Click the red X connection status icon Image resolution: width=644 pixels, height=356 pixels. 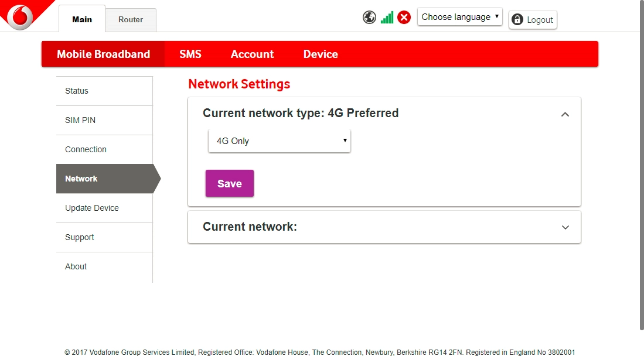point(404,18)
